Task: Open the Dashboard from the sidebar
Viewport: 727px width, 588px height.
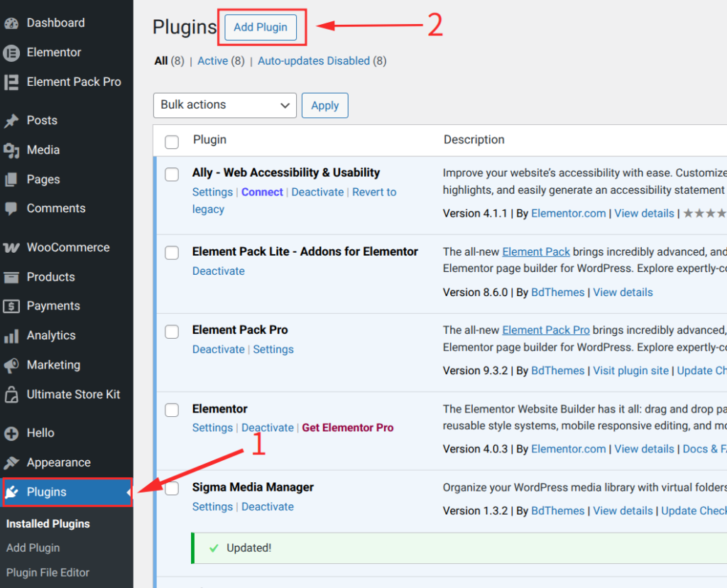Action: tap(46, 23)
